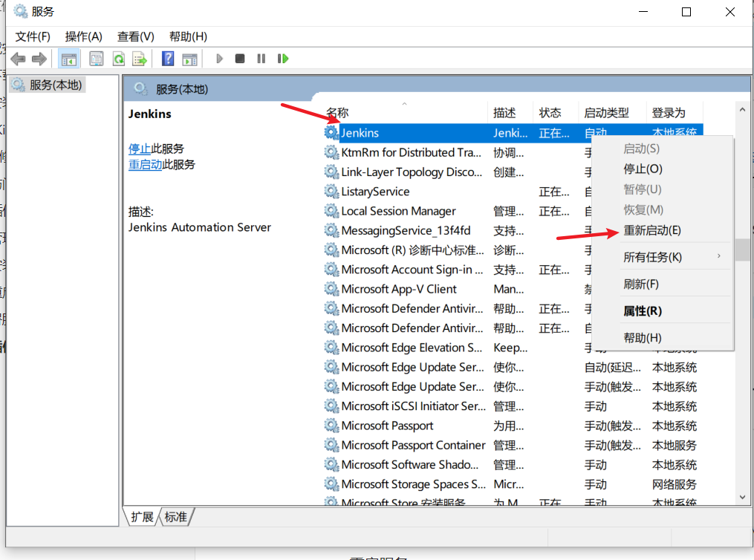Click the vertical scrollbar thumb
Viewport: 754px width, 560px height.
pos(742,250)
